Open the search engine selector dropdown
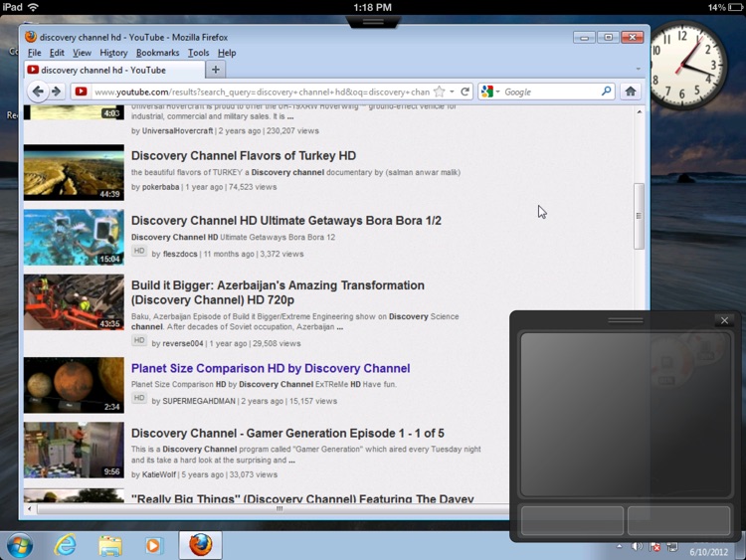746x560 pixels. click(x=497, y=92)
